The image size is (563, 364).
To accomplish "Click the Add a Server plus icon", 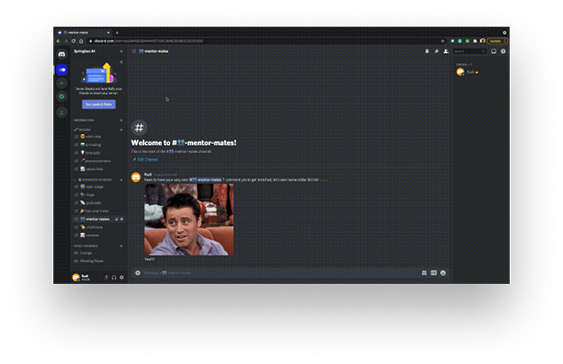I will [x=62, y=83].
